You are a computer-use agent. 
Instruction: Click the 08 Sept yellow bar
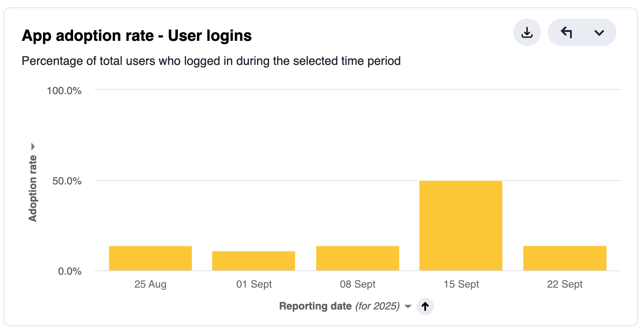358,258
